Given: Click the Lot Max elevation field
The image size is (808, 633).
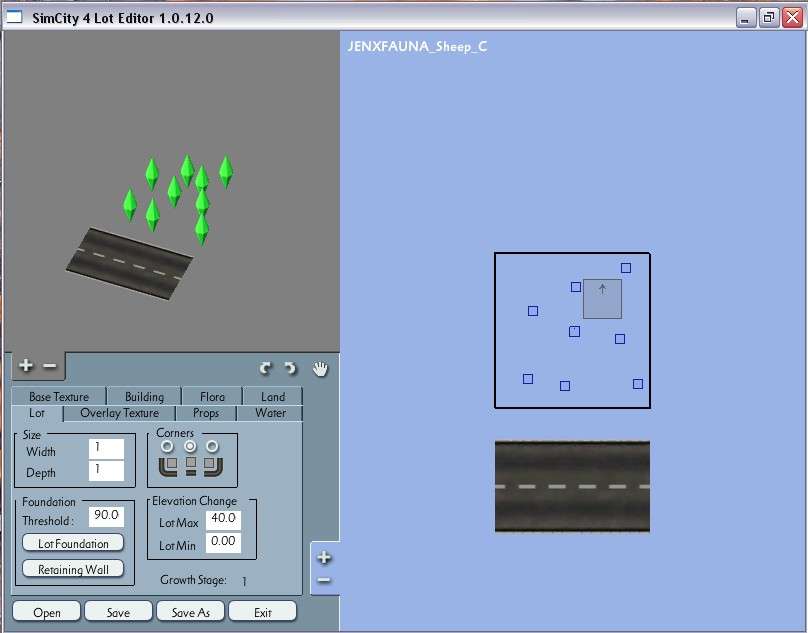Looking at the screenshot, I should 223,520.
